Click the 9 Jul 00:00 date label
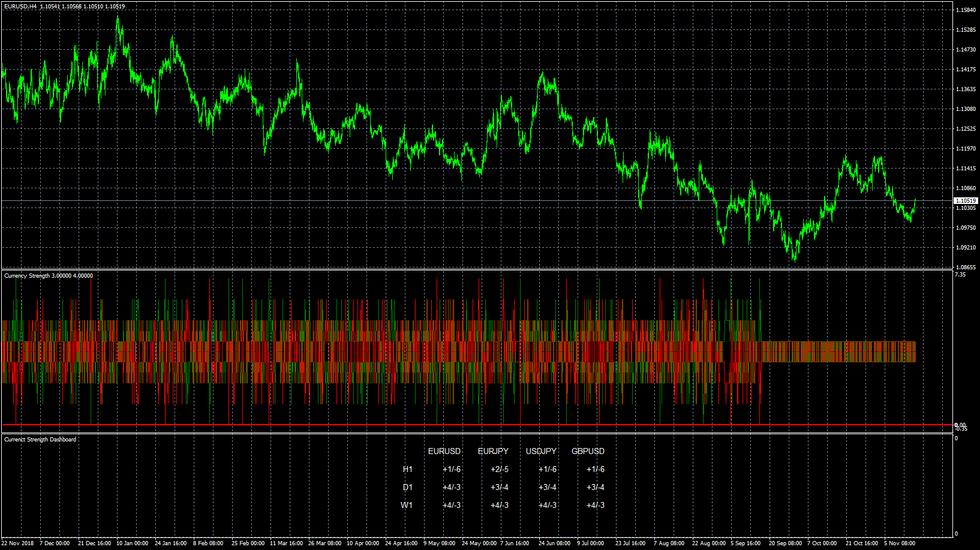The height and width of the screenshot is (550, 980). [591, 543]
